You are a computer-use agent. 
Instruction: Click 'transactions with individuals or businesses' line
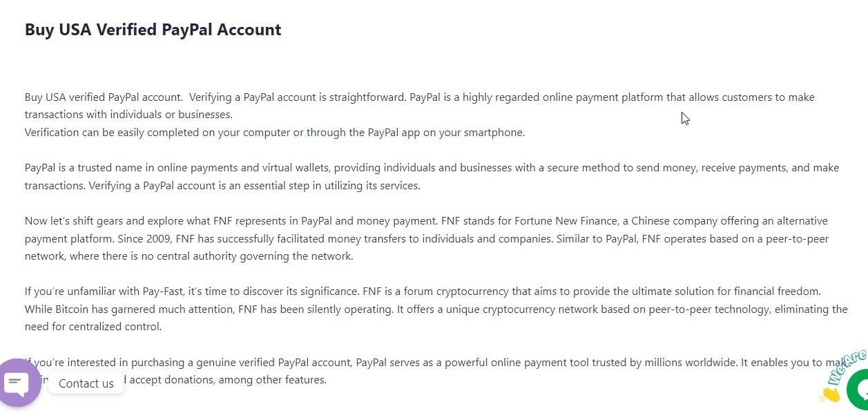pos(128,115)
